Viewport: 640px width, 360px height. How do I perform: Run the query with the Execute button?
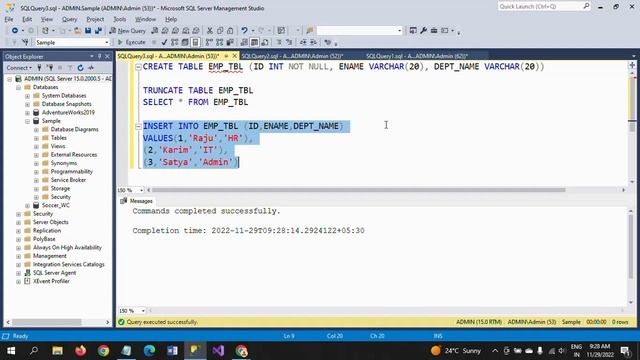(x=131, y=42)
